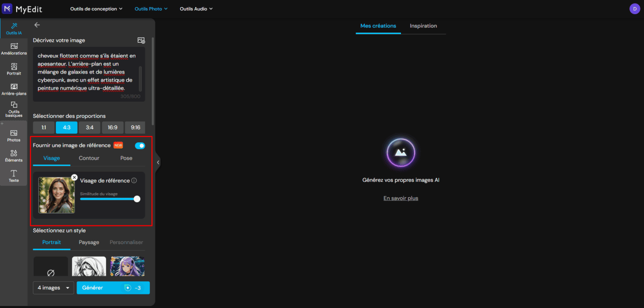Expand the Outils de conception menu
This screenshot has width=644, height=308.
point(97,9)
